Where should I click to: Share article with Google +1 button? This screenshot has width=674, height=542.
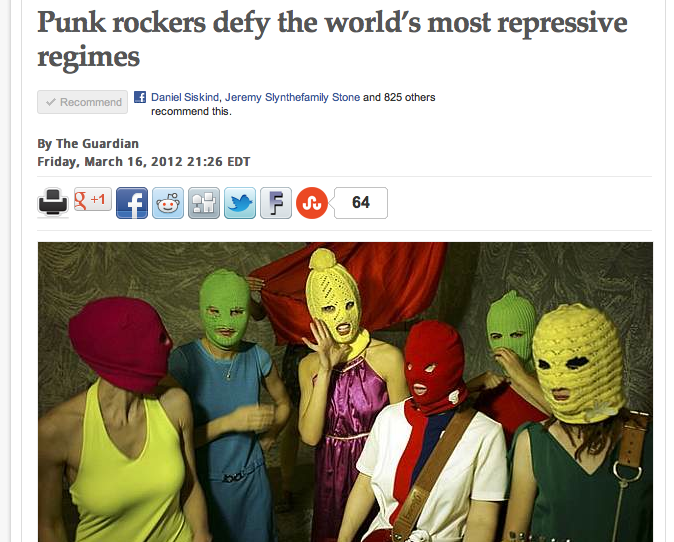(x=93, y=199)
